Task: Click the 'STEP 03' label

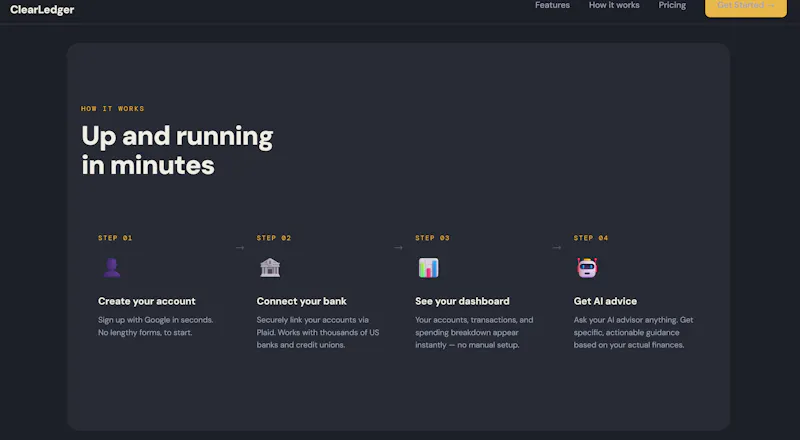Action: tap(432, 238)
